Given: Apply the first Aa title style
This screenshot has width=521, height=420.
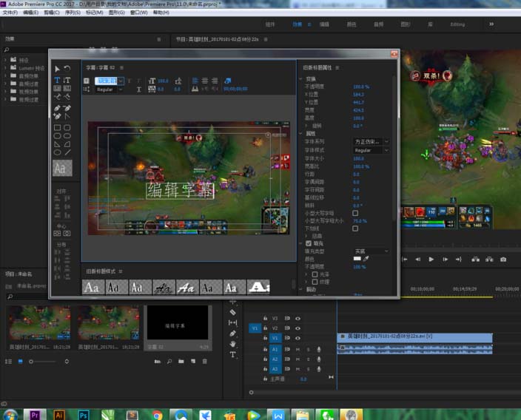Looking at the screenshot, I should (93, 287).
